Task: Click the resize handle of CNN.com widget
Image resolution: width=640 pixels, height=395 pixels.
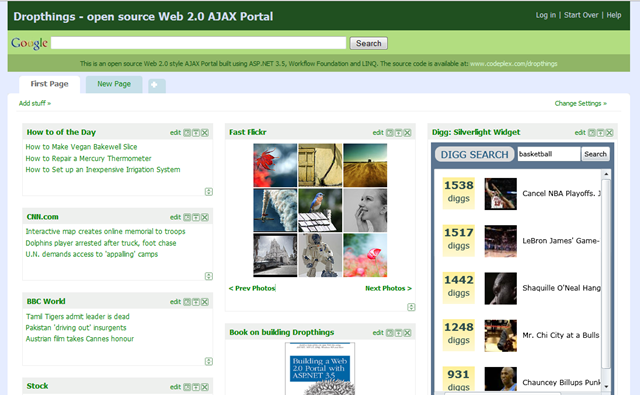Action: point(209,276)
